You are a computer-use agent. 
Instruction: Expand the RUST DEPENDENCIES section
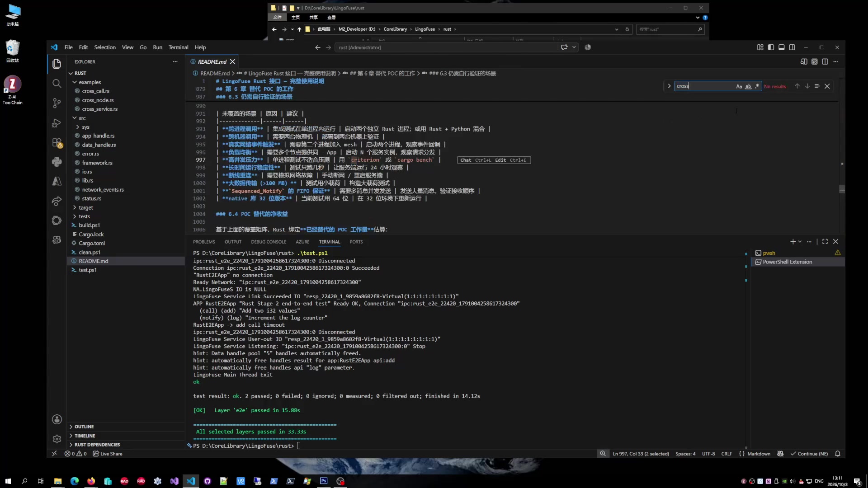97,445
